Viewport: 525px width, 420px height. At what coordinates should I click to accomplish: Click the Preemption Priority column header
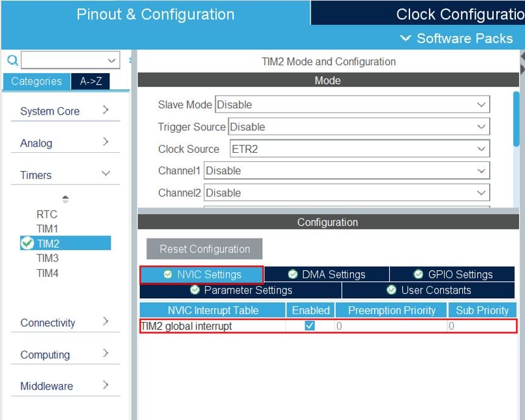tap(391, 310)
